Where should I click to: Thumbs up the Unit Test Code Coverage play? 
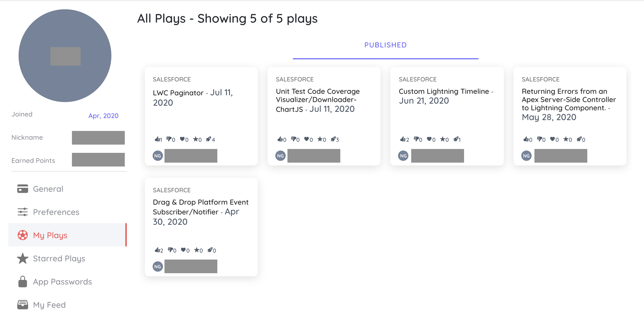[280, 139]
